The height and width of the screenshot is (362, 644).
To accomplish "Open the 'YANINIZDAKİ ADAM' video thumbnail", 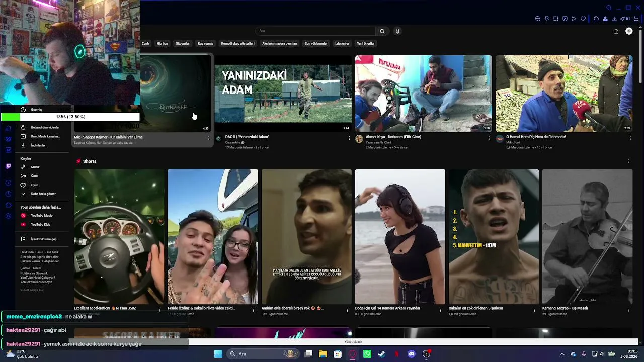I will 283,94.
